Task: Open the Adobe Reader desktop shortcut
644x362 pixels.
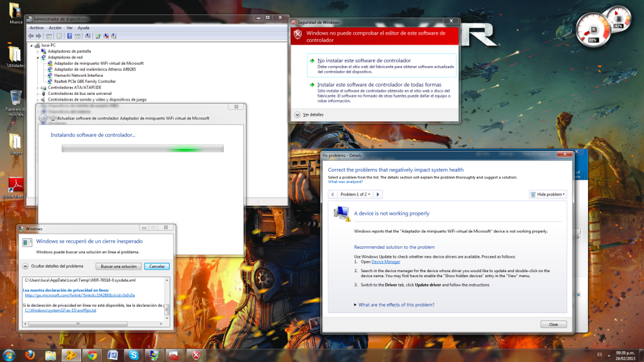Action: point(14,188)
